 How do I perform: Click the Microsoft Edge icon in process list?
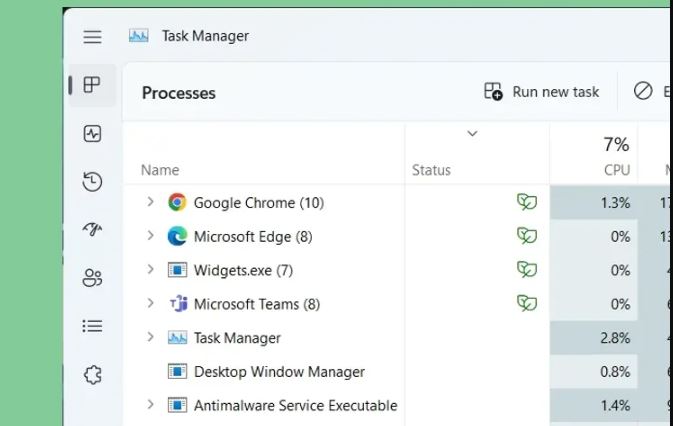pos(177,236)
